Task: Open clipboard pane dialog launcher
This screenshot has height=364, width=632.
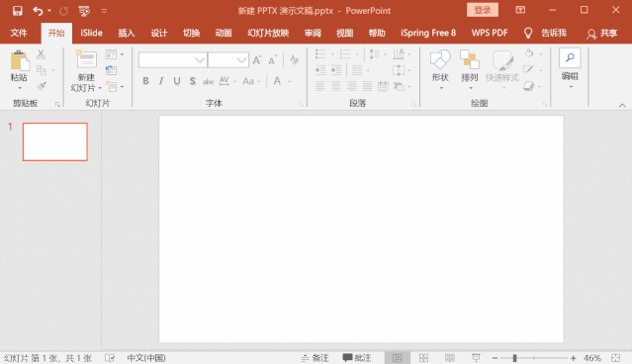Action: coord(57,105)
